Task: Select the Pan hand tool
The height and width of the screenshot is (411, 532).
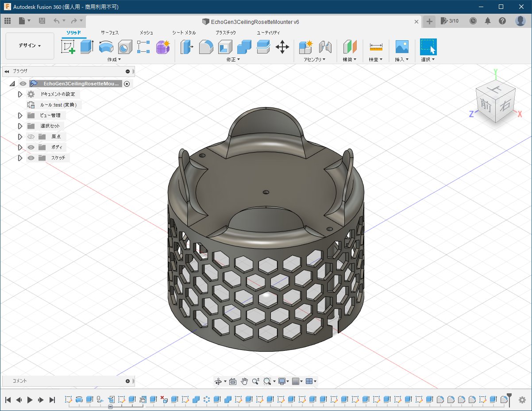Action: (244, 381)
